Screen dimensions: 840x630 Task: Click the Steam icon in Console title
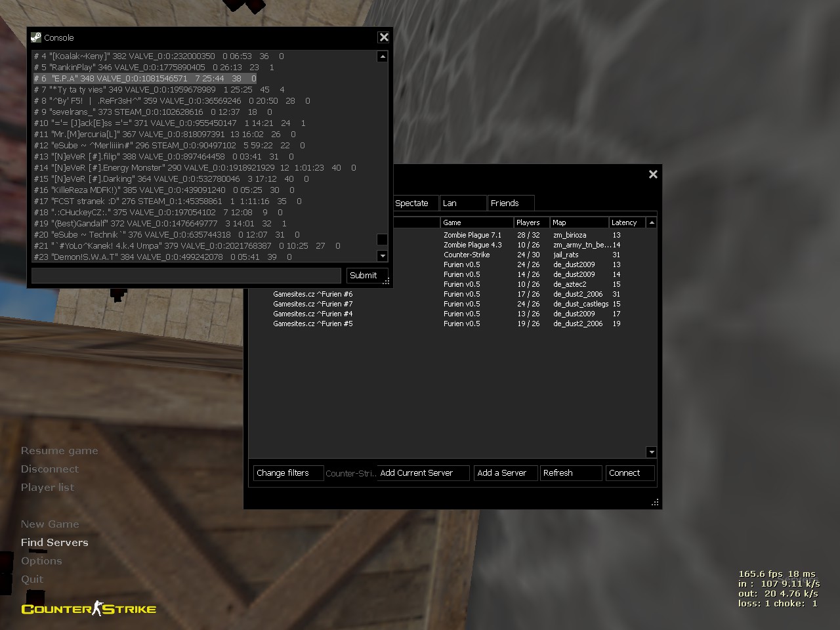tap(36, 37)
